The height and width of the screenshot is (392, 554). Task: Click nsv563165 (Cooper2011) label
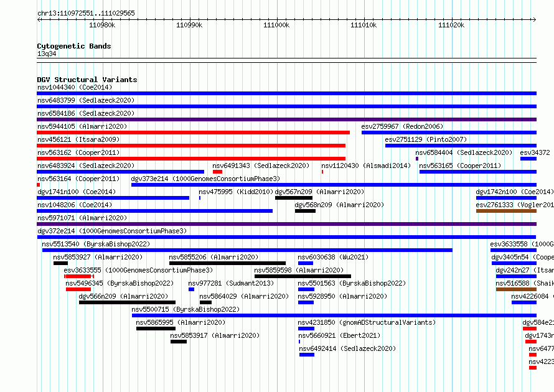(460, 166)
